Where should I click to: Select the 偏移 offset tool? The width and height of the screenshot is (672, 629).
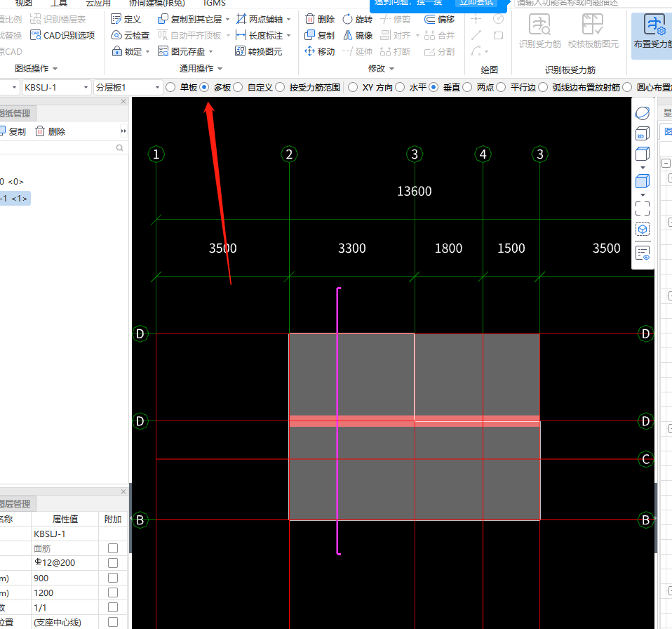coord(439,19)
